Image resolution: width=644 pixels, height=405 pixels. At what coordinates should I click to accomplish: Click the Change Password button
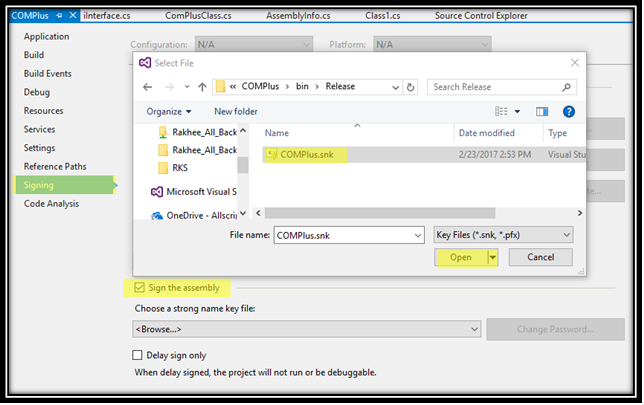(555, 329)
